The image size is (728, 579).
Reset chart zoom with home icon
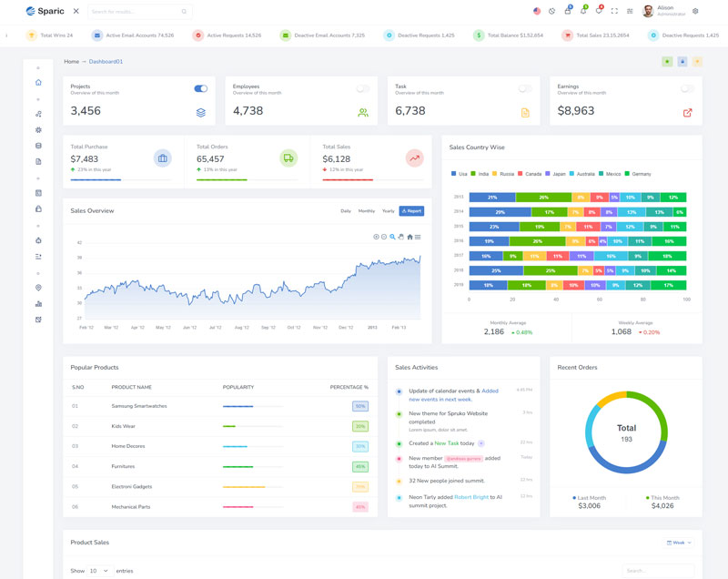click(x=409, y=237)
